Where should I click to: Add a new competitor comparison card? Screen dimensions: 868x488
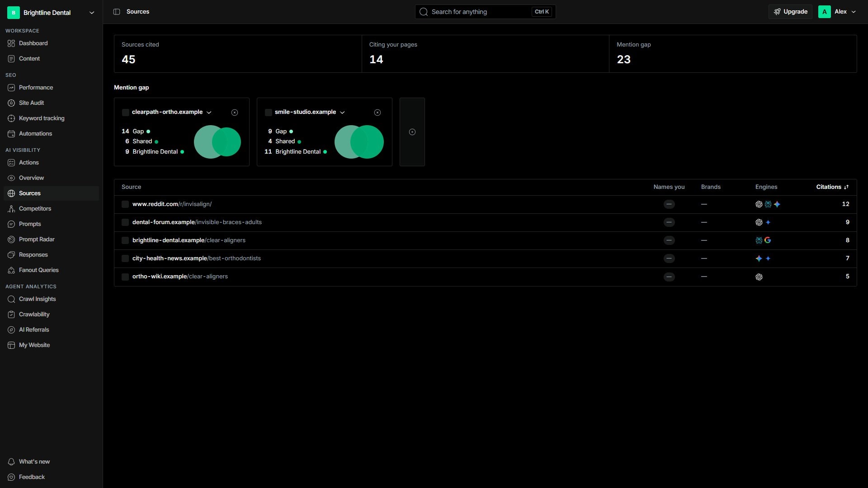pos(412,132)
